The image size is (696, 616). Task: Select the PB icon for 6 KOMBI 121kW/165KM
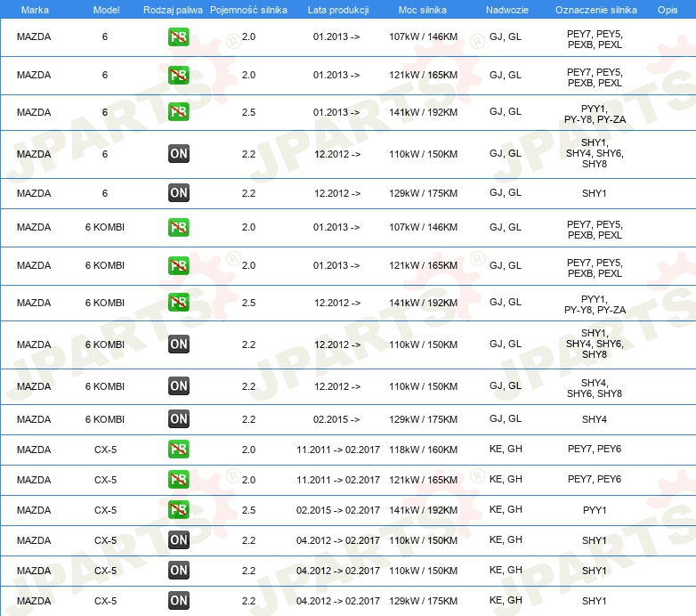(178, 265)
